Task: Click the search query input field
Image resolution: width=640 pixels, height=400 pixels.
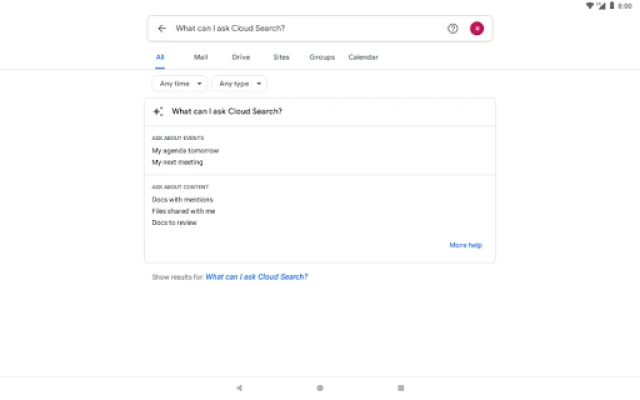Action: click(x=300, y=28)
